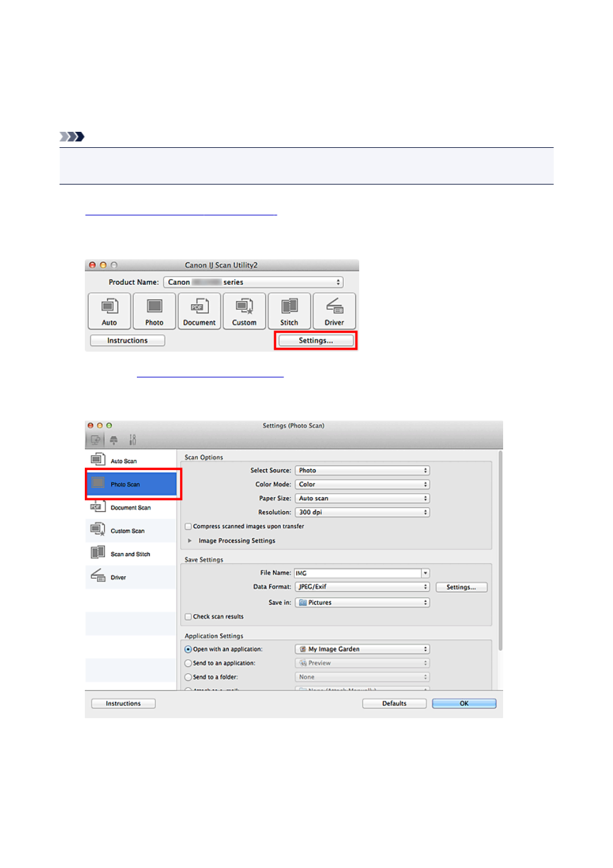
Task: Open the Data Format dropdown showing JPEG/Exif
Action: pyautogui.click(x=362, y=587)
